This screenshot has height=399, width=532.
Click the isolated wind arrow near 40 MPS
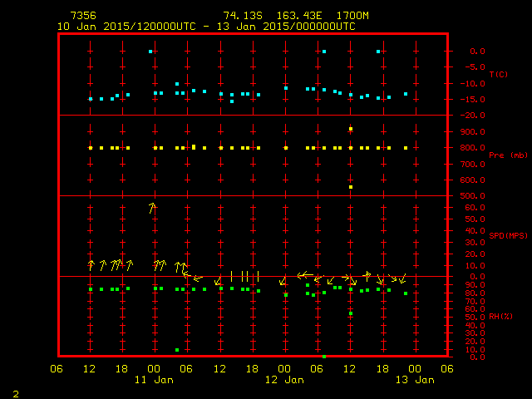coord(152,208)
